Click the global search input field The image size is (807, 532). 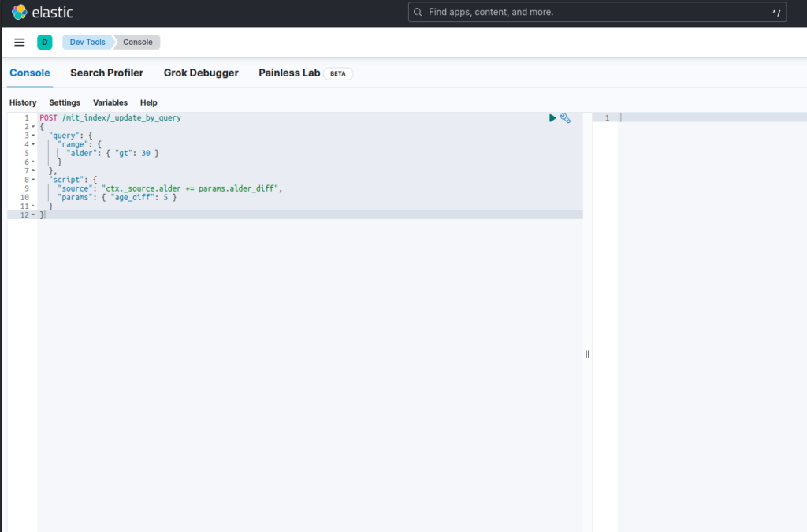(552, 12)
